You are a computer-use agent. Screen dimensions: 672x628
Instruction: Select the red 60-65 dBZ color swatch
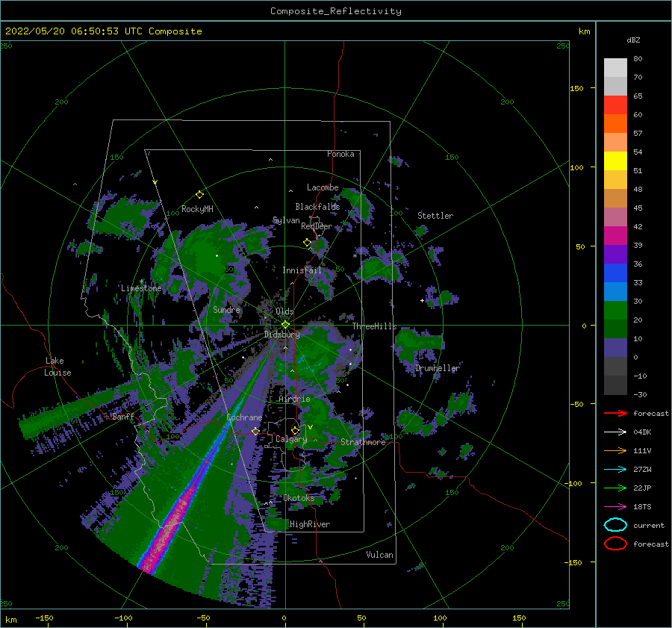(615, 105)
